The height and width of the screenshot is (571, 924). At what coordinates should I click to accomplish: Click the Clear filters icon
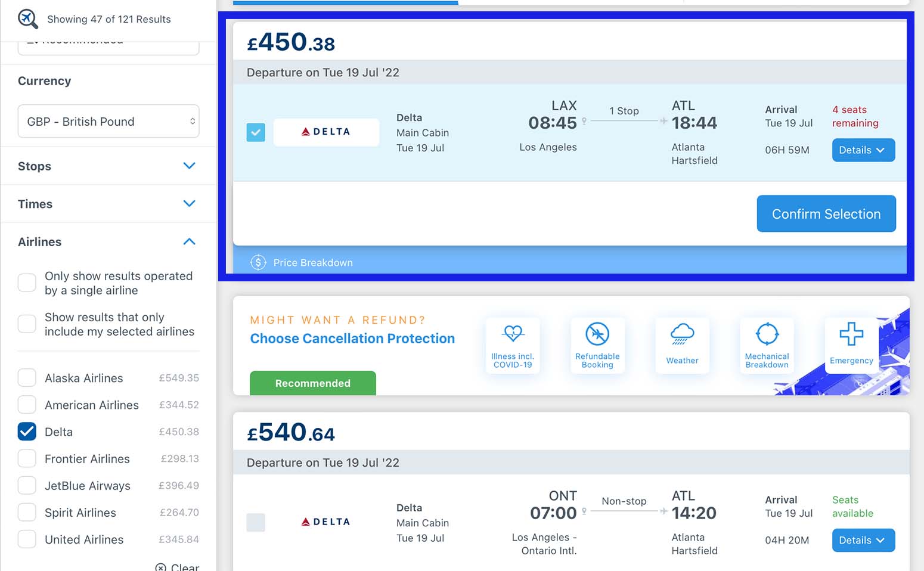pos(161,567)
